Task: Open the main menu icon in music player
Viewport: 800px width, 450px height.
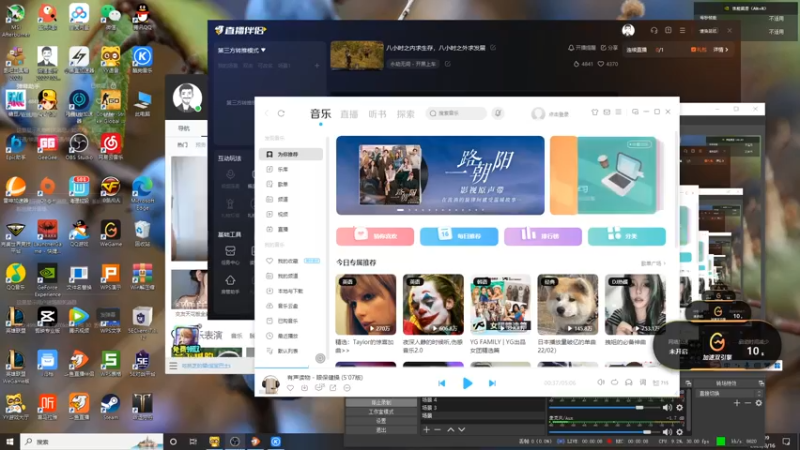Action: coord(618,112)
